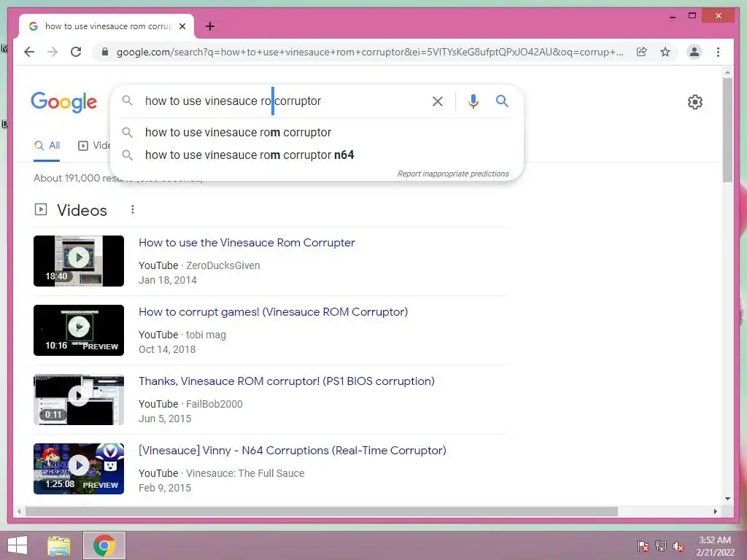This screenshot has height=560, width=747.
Task: Click the 'FailBob2000' channel name
Action: [214, 404]
